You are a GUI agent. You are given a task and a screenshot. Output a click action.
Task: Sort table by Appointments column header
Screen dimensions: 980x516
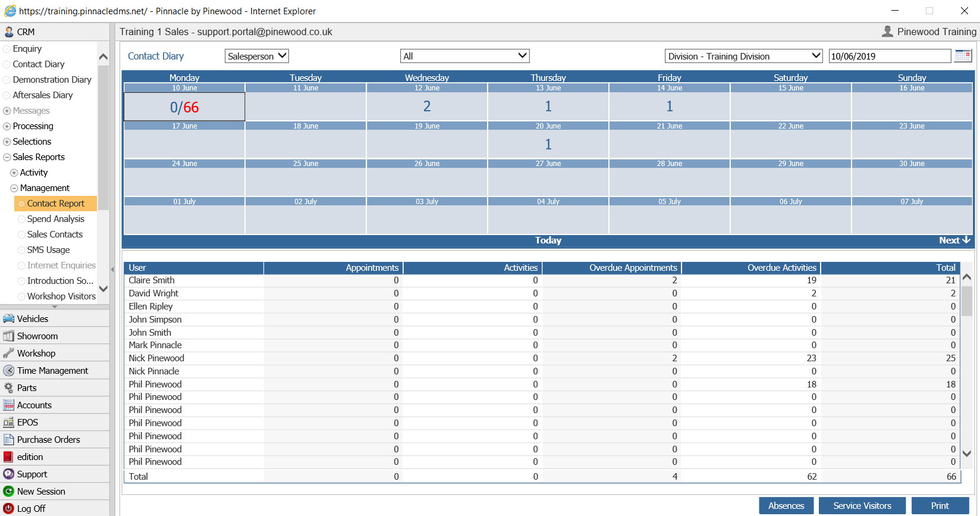(333, 268)
